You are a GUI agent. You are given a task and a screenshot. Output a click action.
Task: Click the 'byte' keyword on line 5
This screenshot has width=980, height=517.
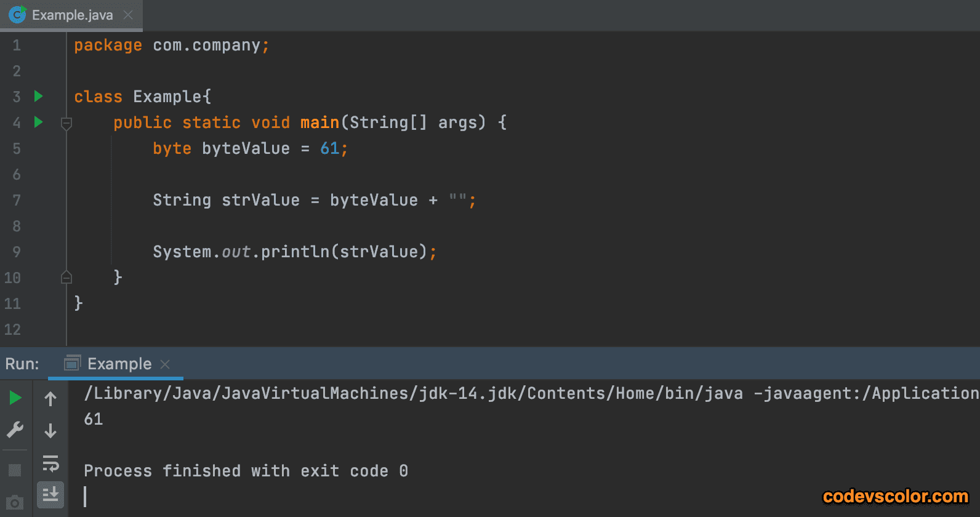click(172, 148)
